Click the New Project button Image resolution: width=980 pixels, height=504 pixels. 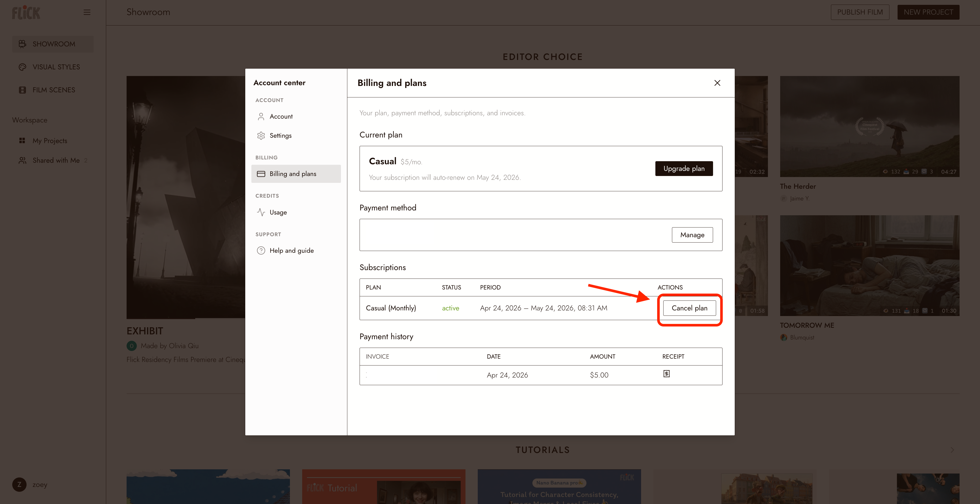click(928, 12)
